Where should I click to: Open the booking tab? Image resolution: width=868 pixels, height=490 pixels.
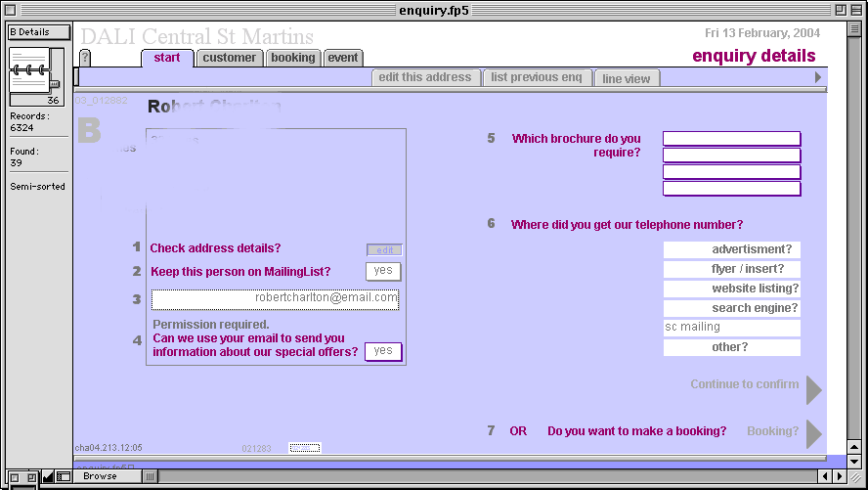pyautogui.click(x=293, y=58)
